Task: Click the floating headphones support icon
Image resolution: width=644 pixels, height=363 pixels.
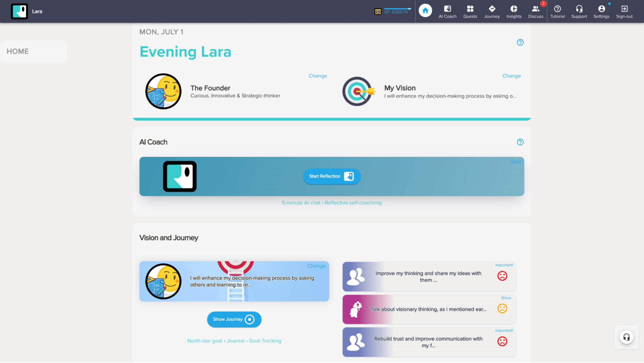Action: click(627, 337)
